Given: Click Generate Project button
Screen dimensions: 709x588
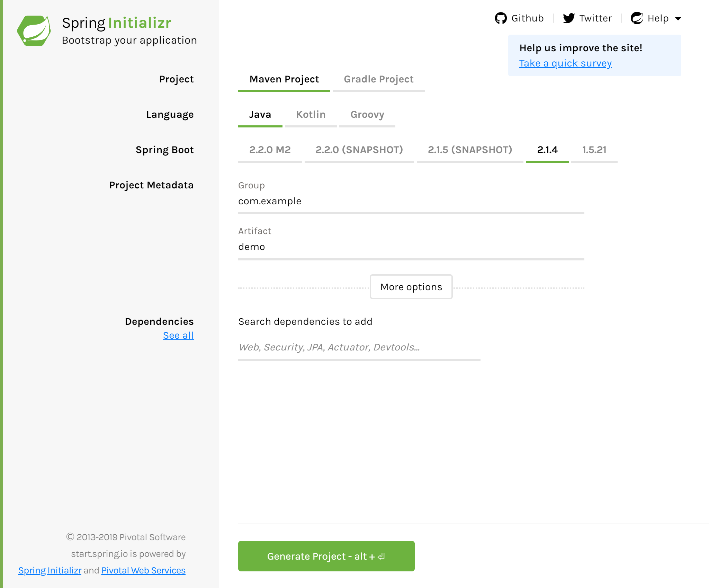Looking at the screenshot, I should point(326,556).
